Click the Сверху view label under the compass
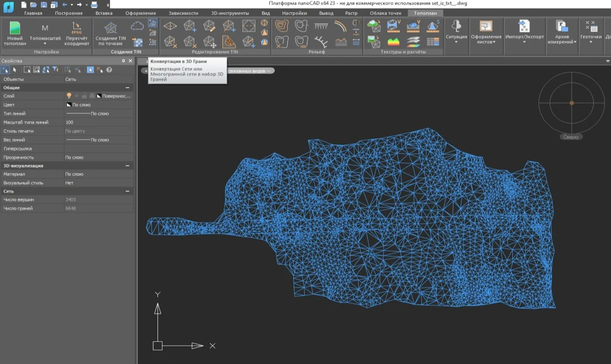Screen dimensions: 611x364 click(x=571, y=137)
